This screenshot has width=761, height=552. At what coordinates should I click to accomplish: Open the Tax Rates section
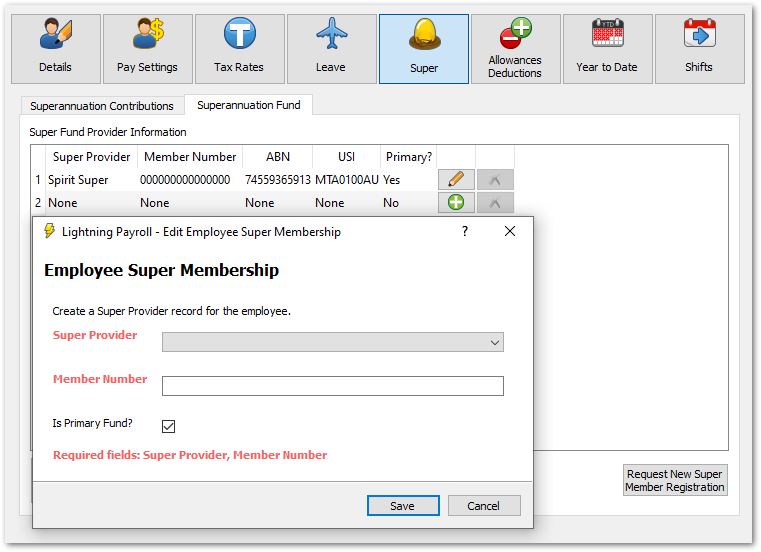239,49
